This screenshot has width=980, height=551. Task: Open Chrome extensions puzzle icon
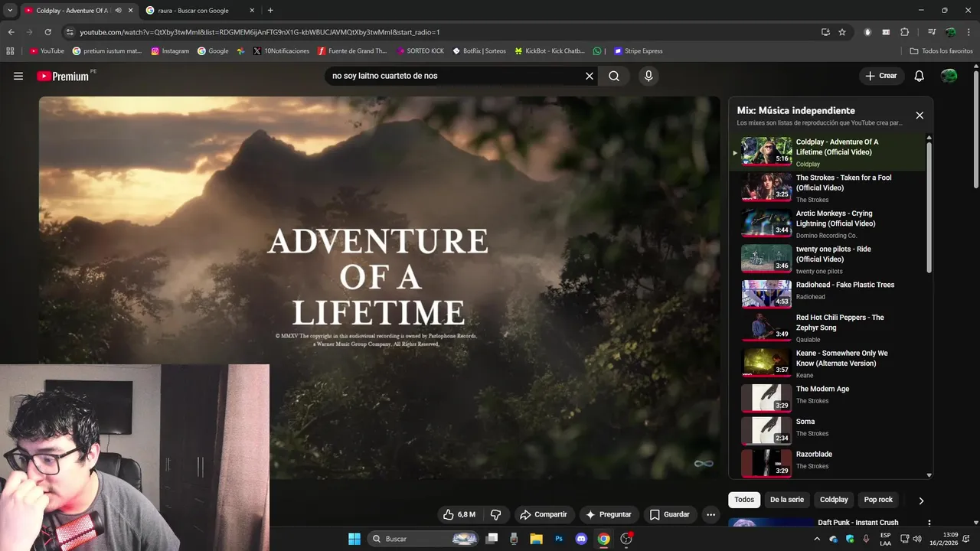(904, 32)
